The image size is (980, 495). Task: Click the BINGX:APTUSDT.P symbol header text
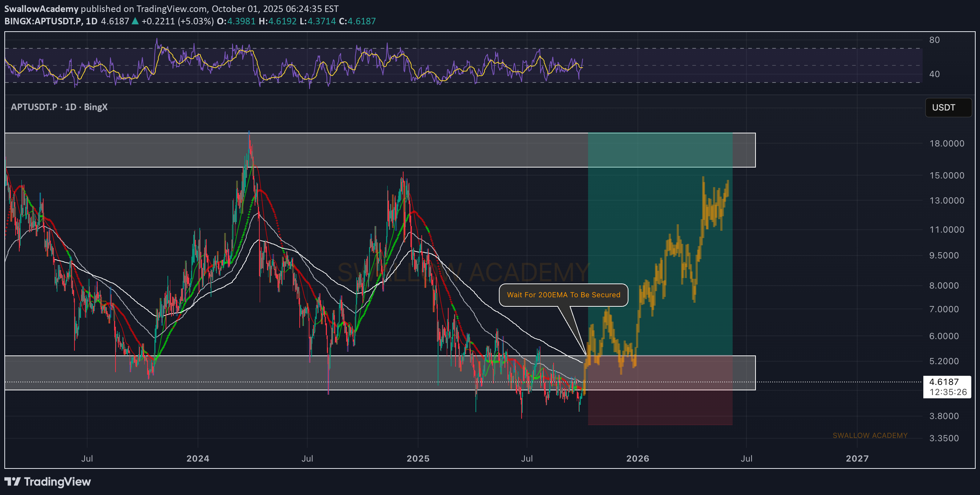coord(42,21)
